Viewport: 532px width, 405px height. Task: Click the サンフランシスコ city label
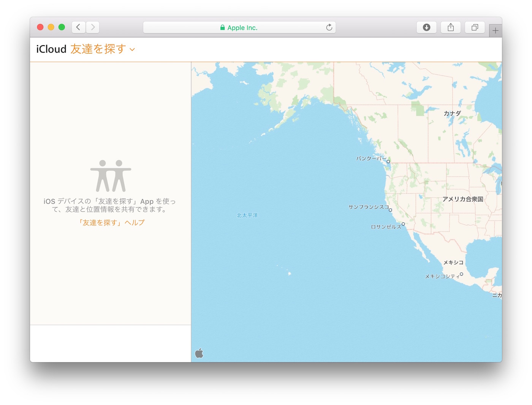coord(369,207)
